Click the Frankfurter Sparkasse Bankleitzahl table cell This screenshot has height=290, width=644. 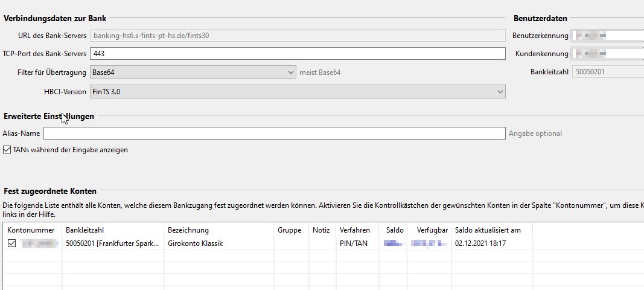click(x=113, y=243)
